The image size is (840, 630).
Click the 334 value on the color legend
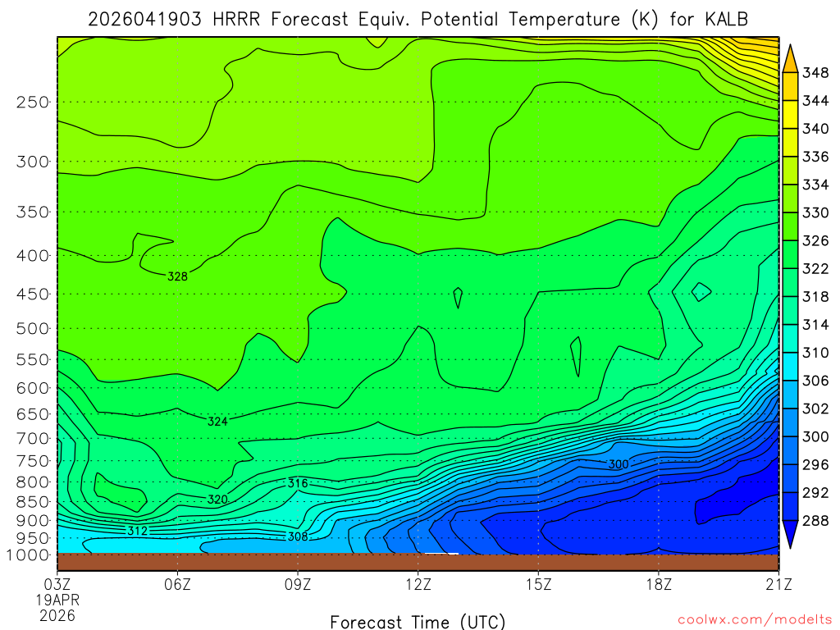point(815,185)
